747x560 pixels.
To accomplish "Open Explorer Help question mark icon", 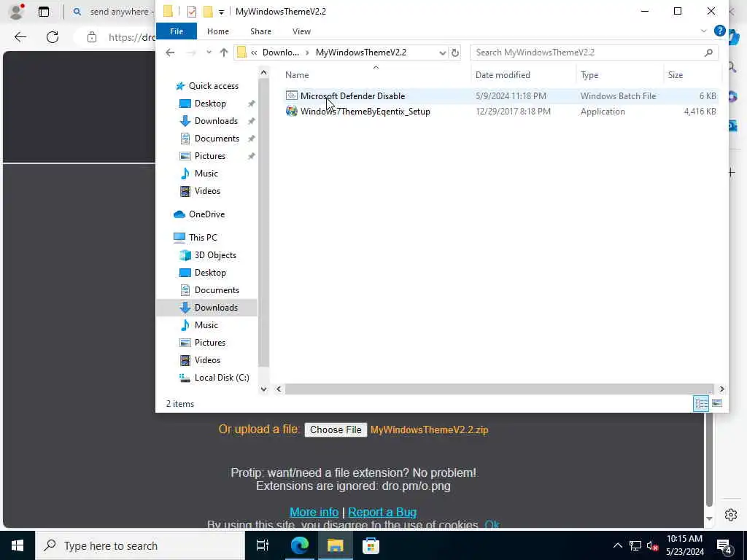I will (x=719, y=31).
